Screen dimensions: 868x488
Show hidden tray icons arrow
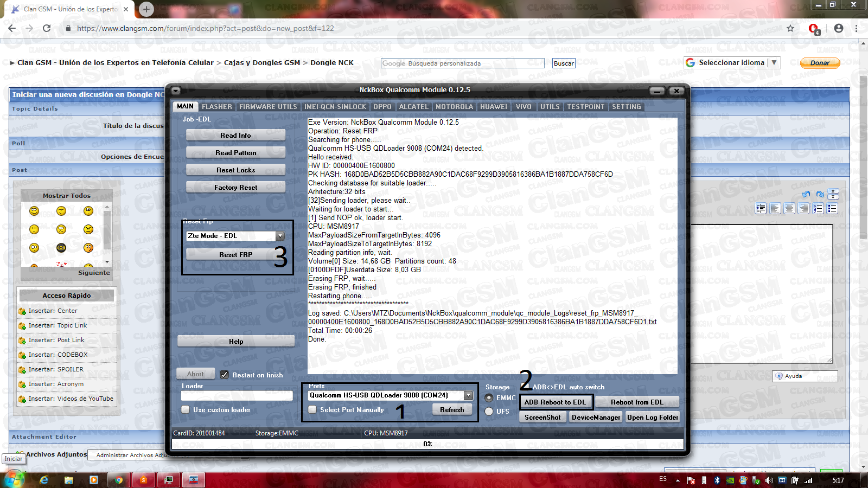678,480
